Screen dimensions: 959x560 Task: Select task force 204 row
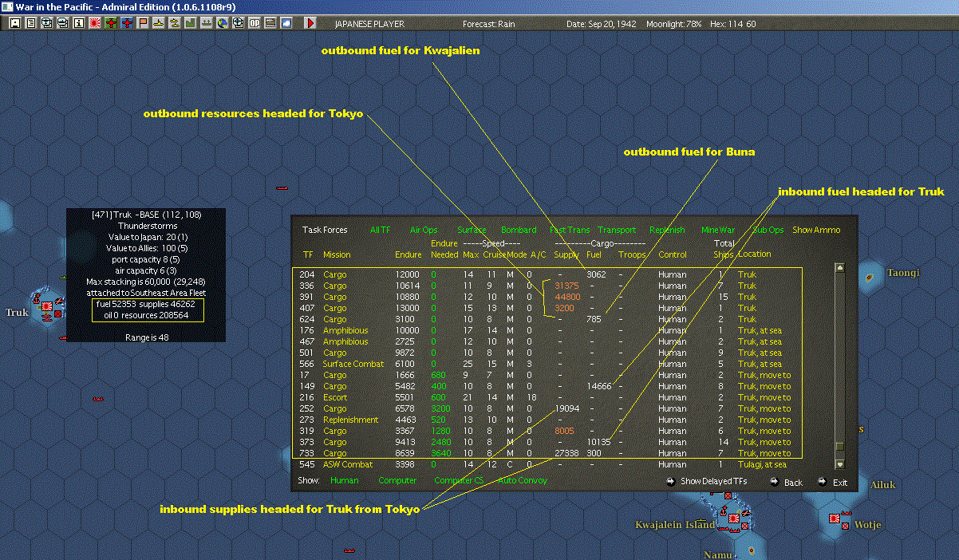547,274
